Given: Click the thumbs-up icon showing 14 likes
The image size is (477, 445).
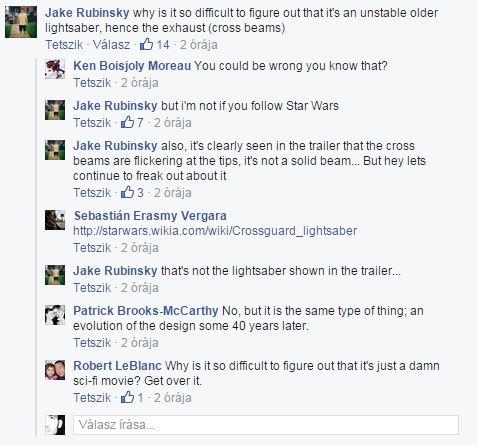Looking at the screenshot, I should (146, 44).
